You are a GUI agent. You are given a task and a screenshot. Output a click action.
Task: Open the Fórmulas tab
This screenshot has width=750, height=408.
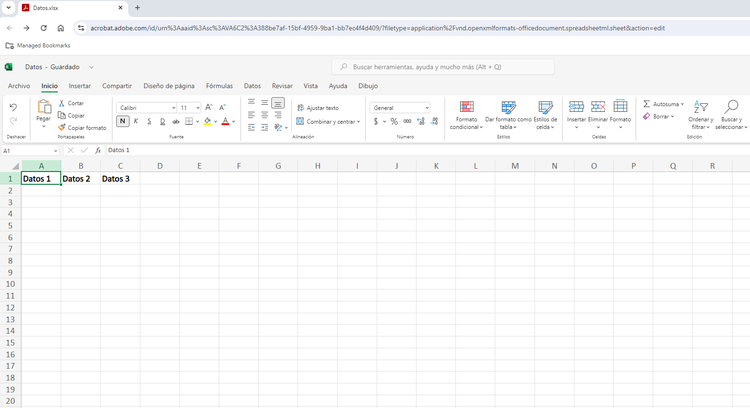[219, 86]
